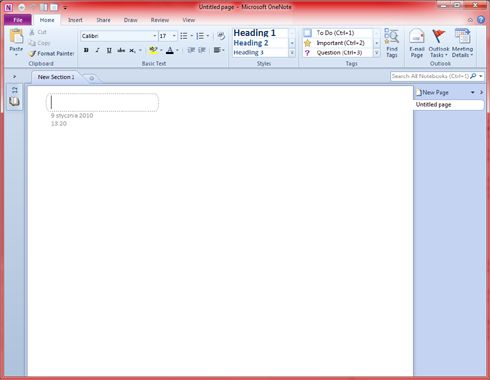Click the bullet list icon
Screen dimensions: 490x380
(184, 36)
